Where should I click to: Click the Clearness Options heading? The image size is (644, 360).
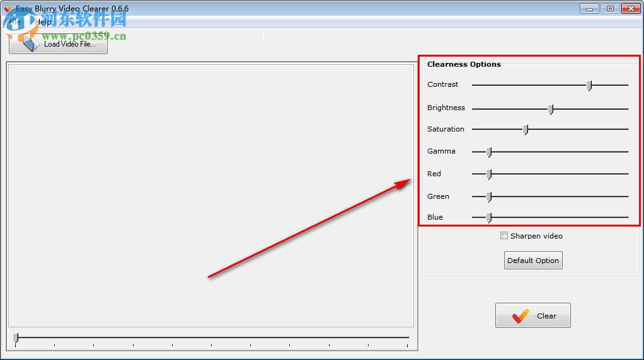coord(464,64)
